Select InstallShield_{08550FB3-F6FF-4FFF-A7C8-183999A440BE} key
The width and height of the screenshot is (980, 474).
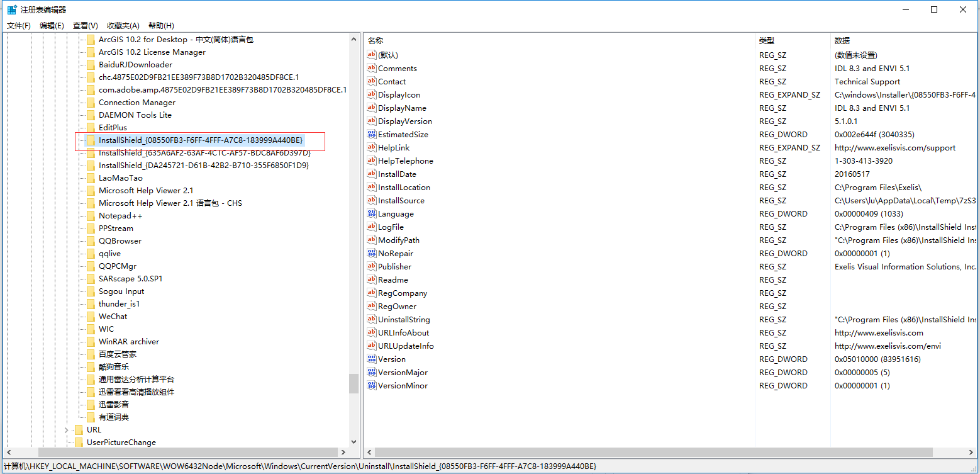coord(201,140)
